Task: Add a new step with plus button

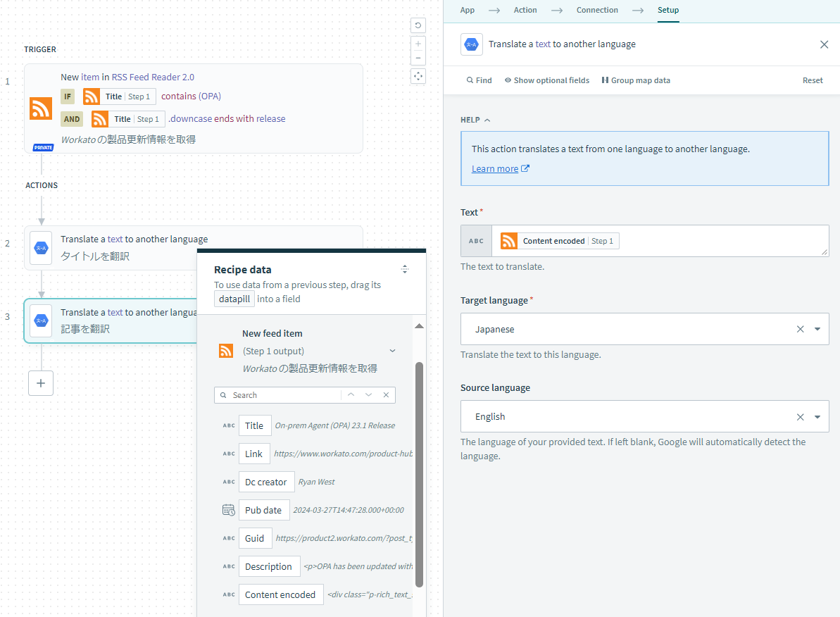Action: tap(41, 383)
